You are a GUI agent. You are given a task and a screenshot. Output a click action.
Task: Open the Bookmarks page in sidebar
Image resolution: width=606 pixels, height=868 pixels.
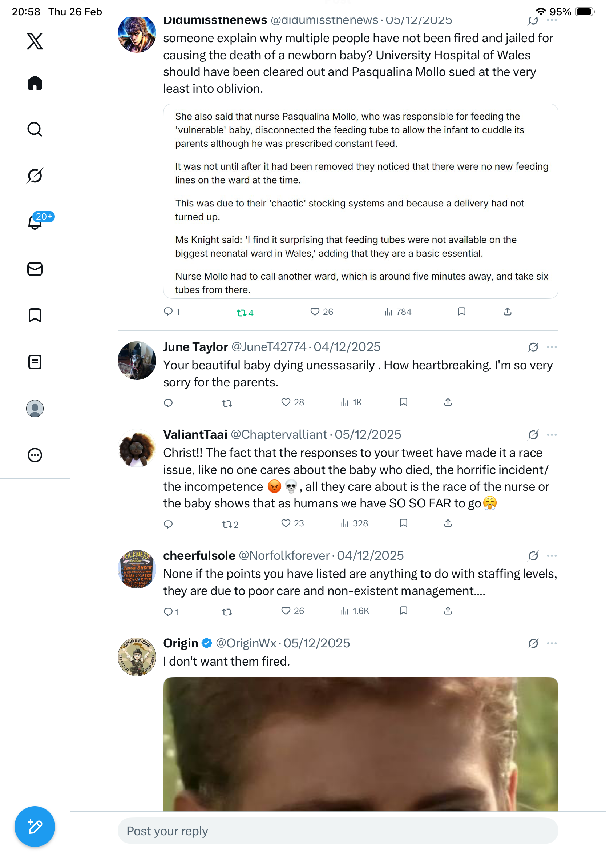35,315
